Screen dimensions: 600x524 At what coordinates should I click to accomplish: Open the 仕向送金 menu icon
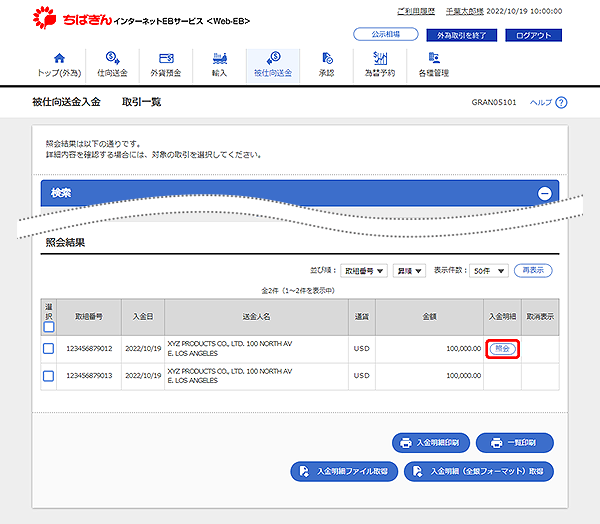tap(112, 58)
